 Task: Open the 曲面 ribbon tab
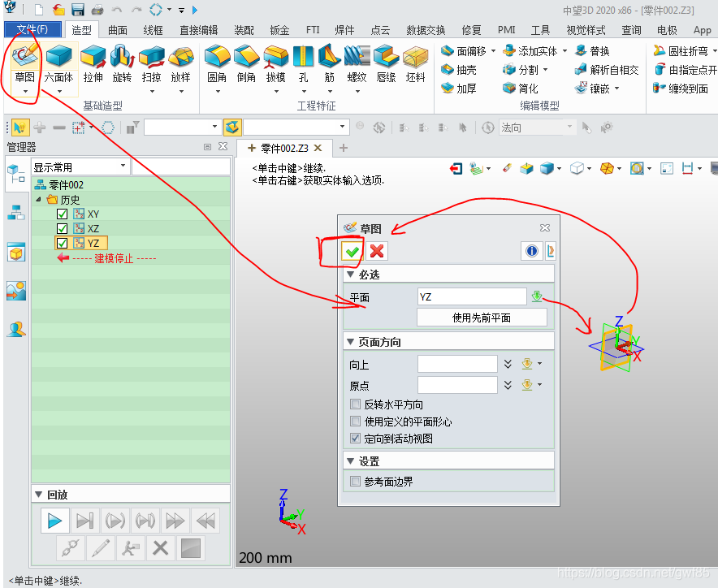point(118,30)
